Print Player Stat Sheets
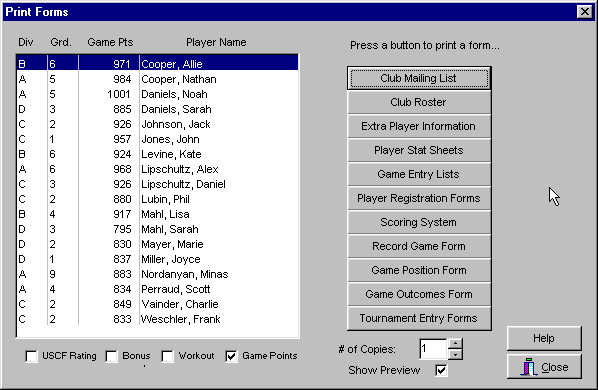This screenshot has width=598, height=390. click(x=419, y=150)
